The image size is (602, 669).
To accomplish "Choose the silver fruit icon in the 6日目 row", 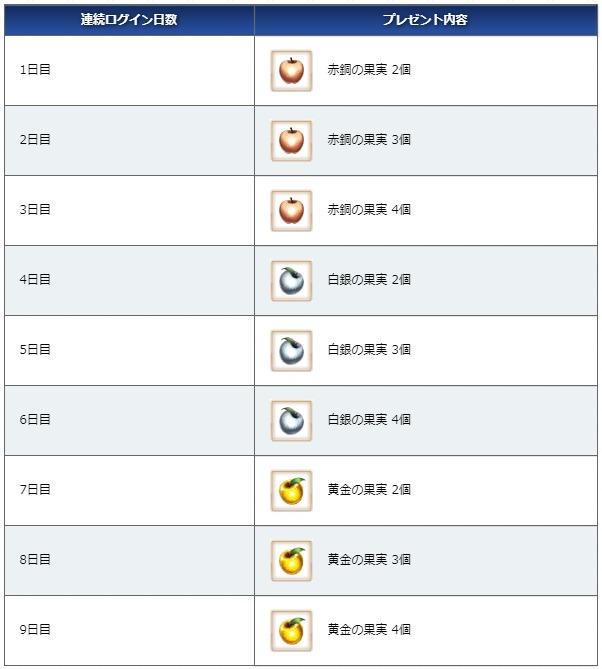I will click(291, 421).
